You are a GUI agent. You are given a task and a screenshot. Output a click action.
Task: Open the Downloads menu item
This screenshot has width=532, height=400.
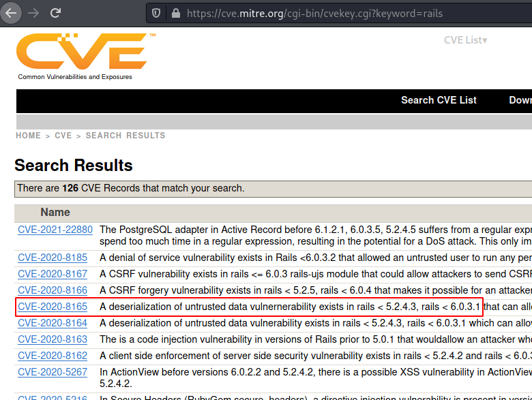click(520, 100)
